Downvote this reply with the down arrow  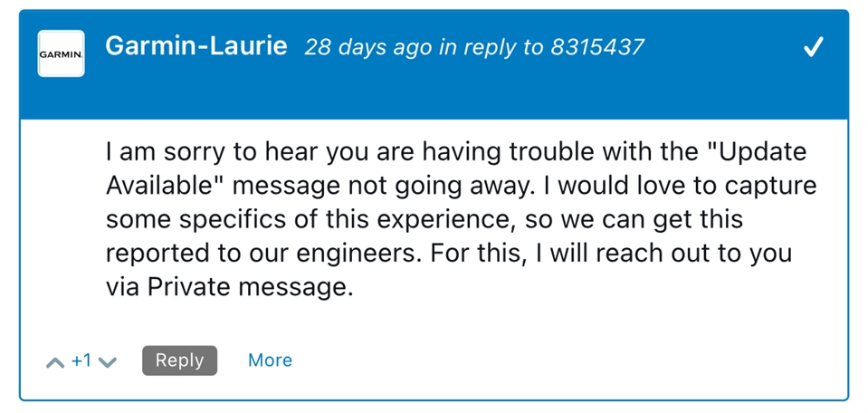108,362
